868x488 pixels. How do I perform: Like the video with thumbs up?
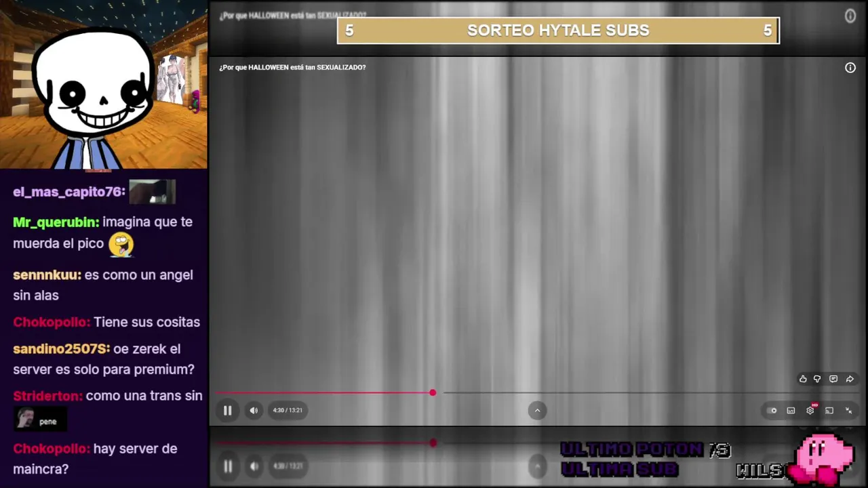tap(803, 379)
